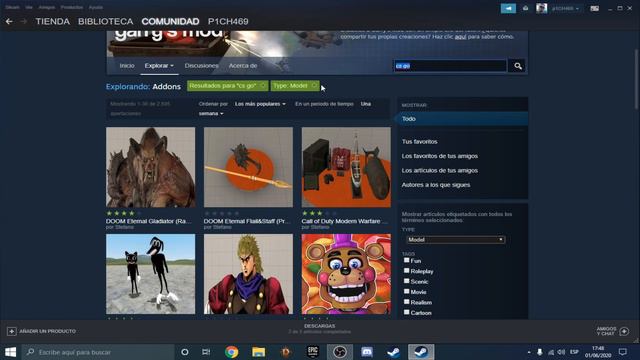Click the user avatar picture in header

(x=542, y=8)
